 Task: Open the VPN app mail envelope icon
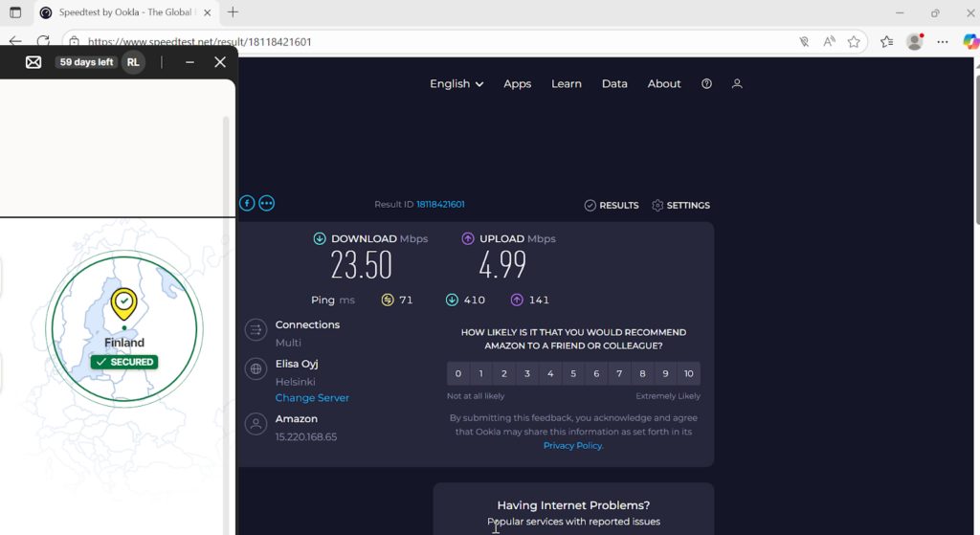point(33,62)
